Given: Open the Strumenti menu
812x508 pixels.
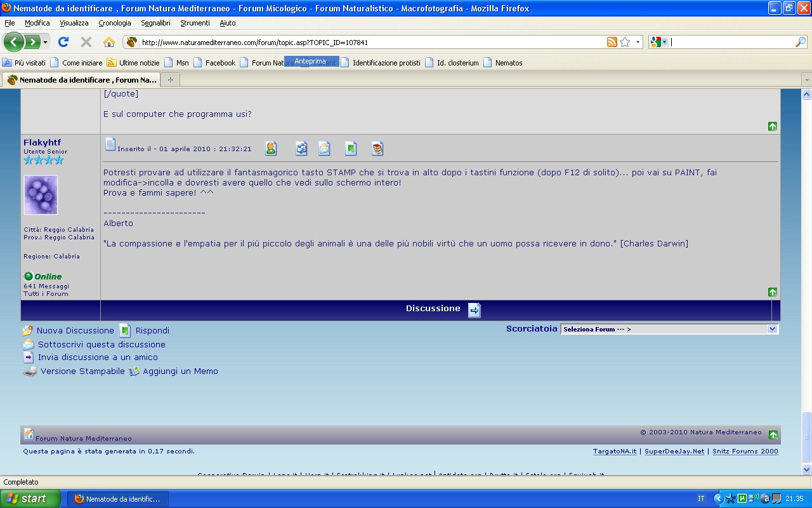Looking at the screenshot, I should [x=195, y=23].
